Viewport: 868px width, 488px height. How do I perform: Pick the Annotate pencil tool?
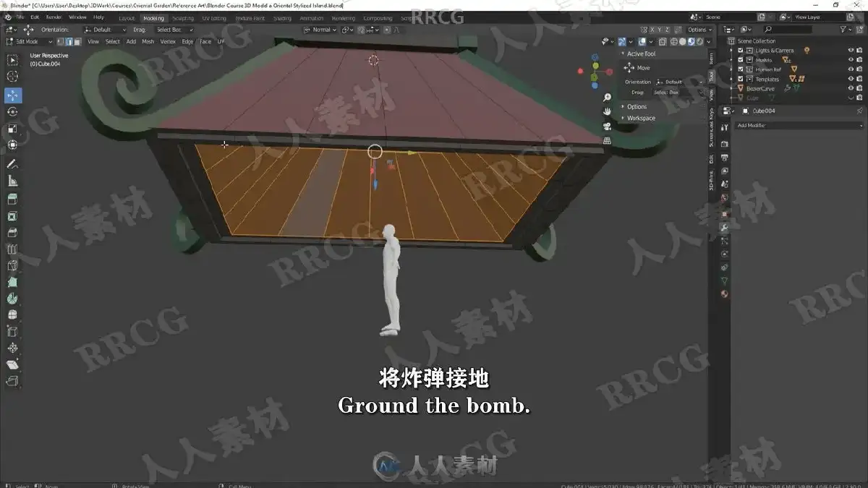(13, 164)
